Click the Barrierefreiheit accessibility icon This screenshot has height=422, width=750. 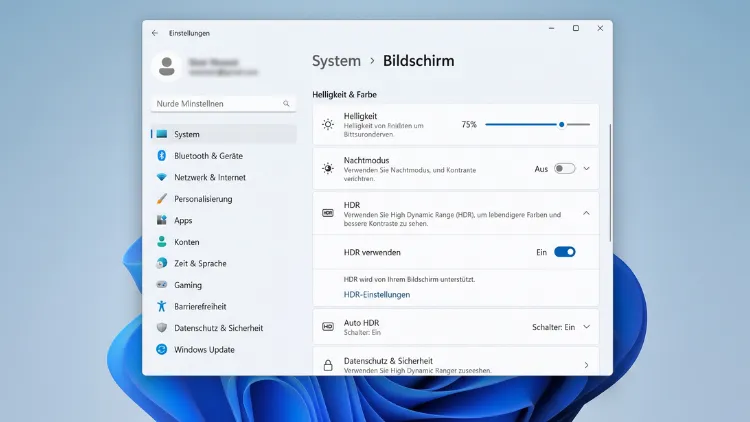coord(162,306)
